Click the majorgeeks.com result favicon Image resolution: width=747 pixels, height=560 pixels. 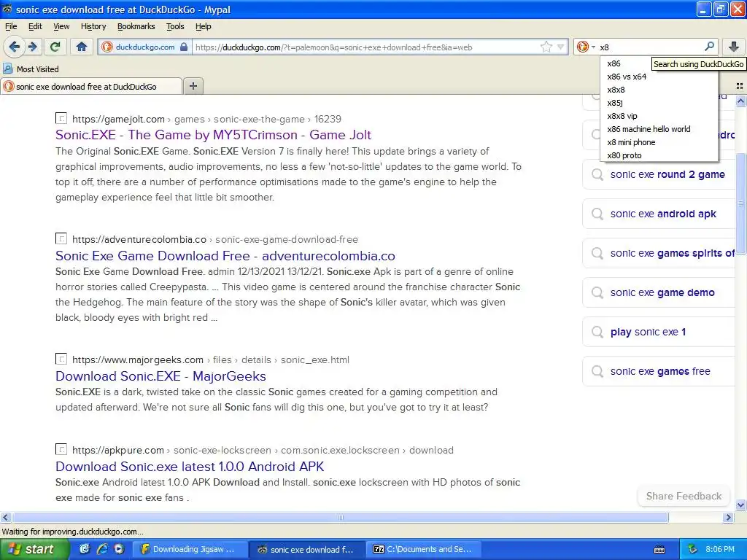(61, 359)
